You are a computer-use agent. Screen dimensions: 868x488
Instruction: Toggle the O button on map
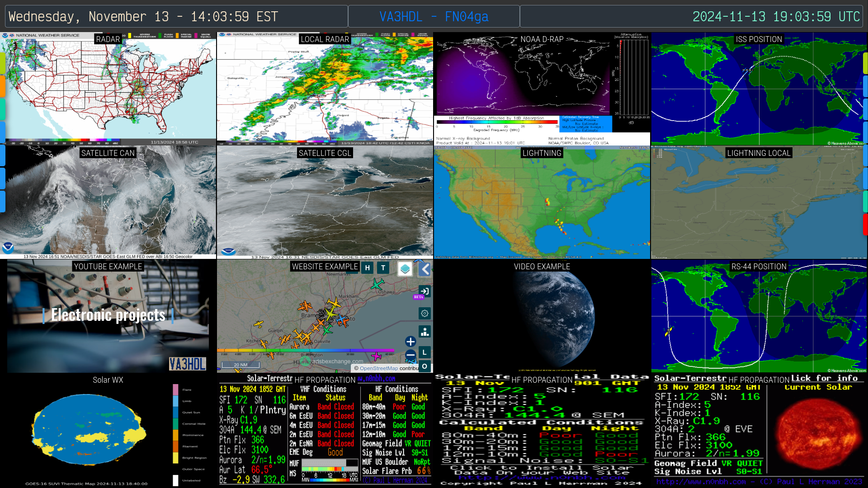[x=425, y=366]
